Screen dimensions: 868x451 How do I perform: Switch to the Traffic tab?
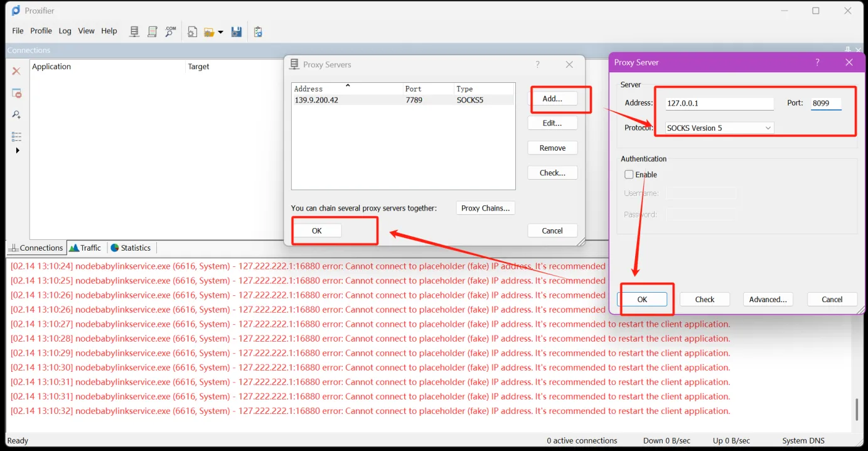coord(85,248)
